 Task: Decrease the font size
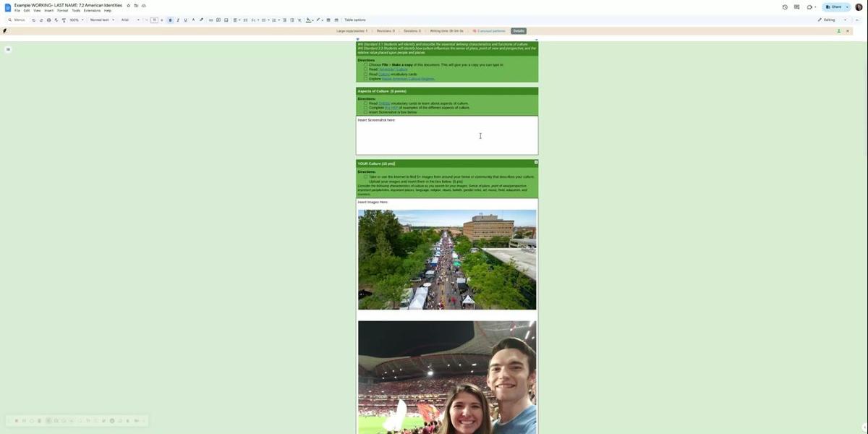click(147, 20)
